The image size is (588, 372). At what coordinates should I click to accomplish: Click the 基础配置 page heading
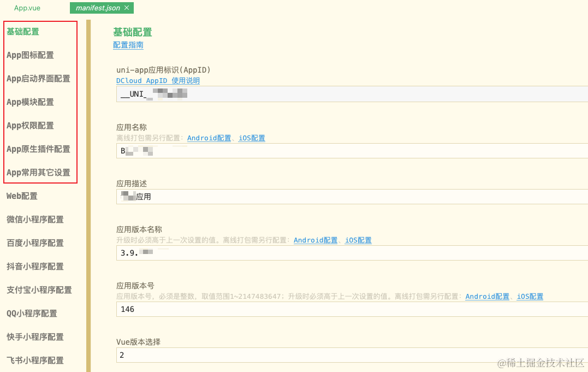point(132,32)
